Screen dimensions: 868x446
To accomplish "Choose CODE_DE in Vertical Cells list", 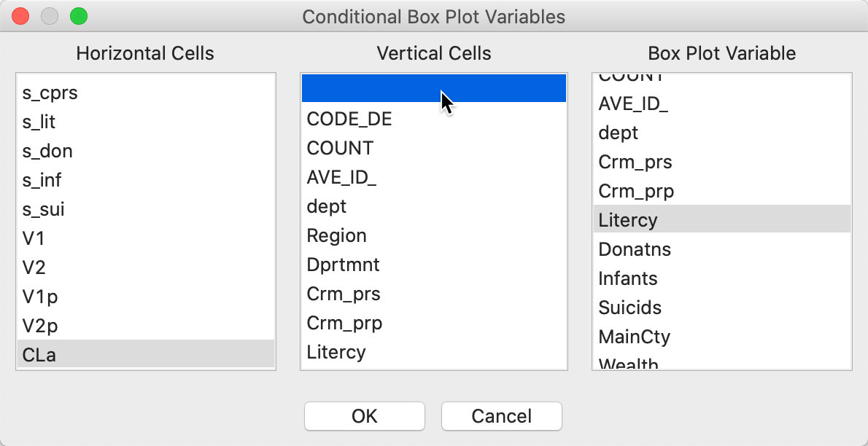I will [434, 119].
